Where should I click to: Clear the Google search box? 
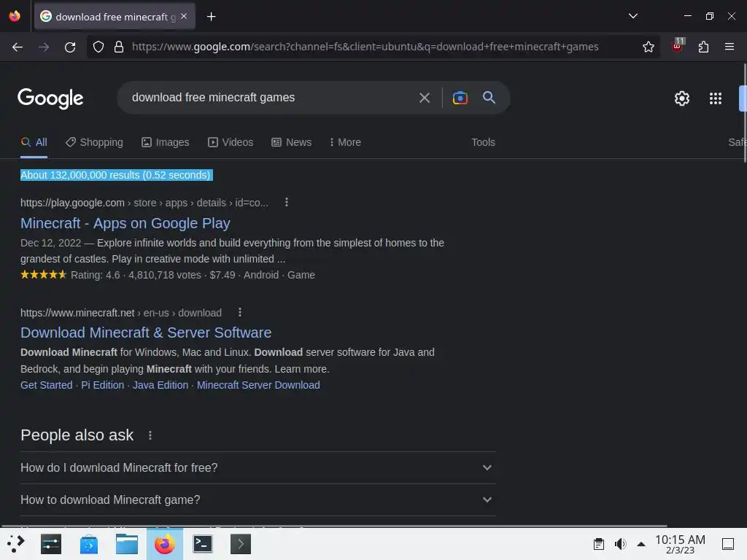[424, 98]
